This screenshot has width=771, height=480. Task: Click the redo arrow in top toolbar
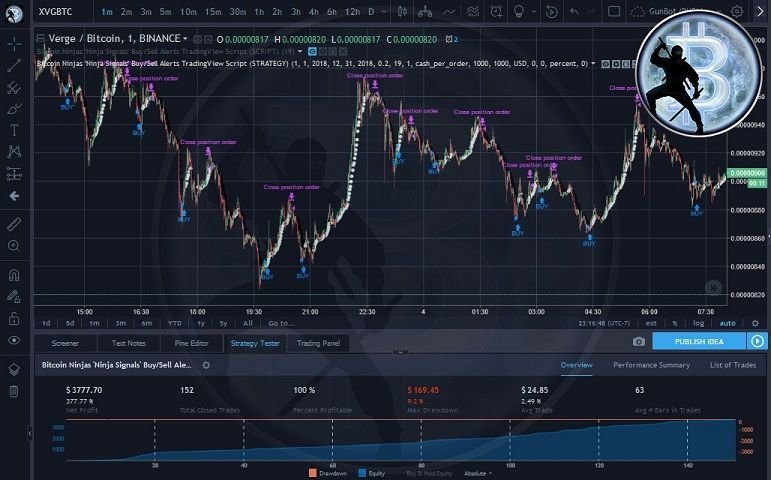(592, 11)
